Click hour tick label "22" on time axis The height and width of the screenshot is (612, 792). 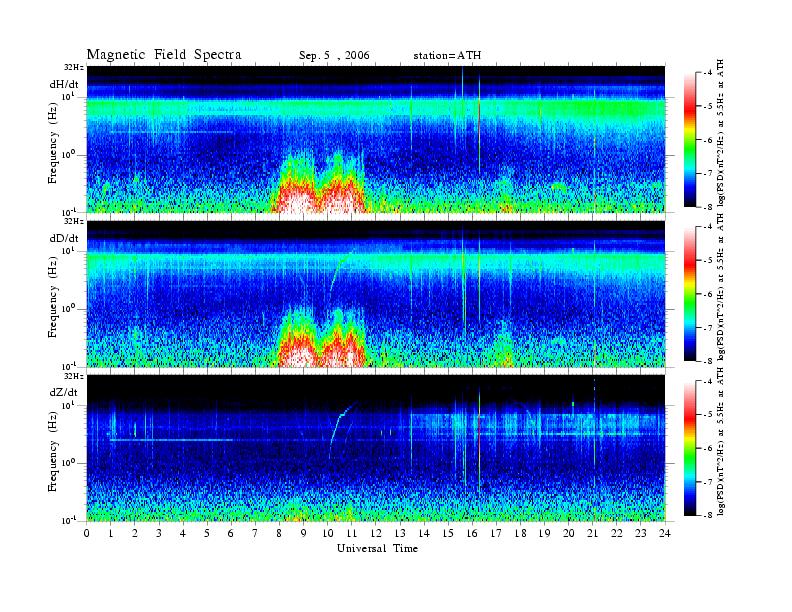coord(617,533)
